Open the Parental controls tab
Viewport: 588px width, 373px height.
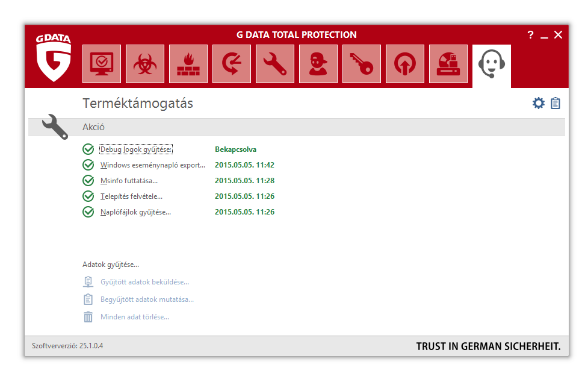click(x=318, y=64)
